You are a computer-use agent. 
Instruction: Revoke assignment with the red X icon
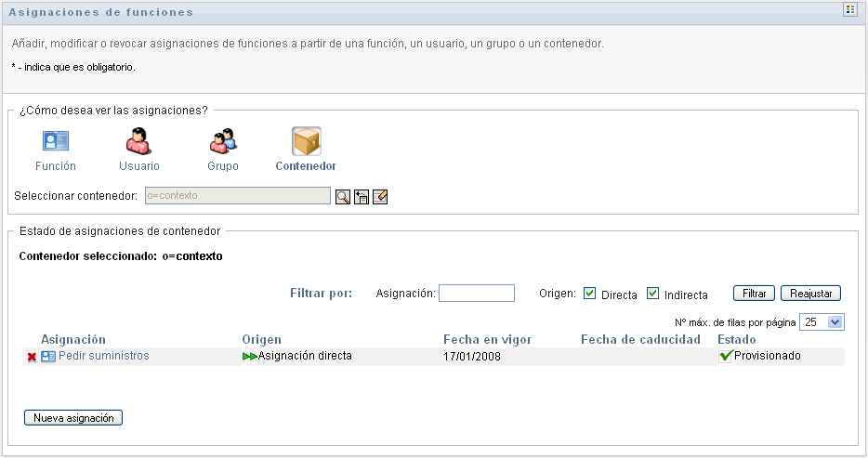[x=32, y=357]
